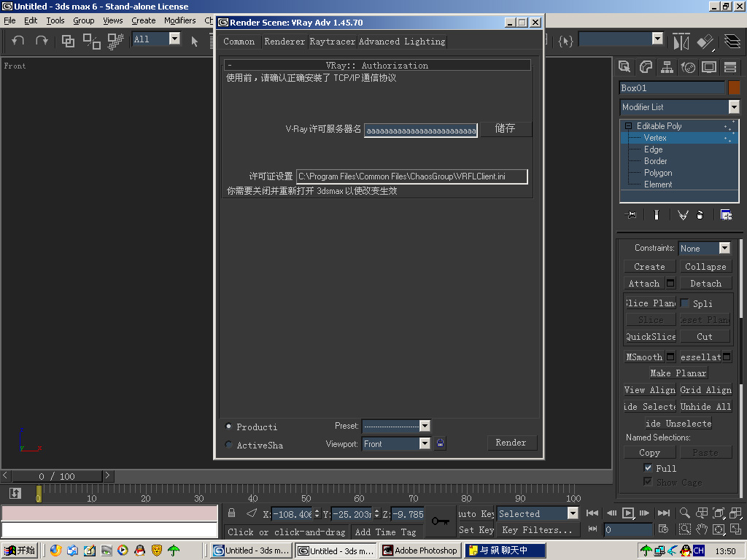Open the Time Configuration icon

[x=663, y=529]
